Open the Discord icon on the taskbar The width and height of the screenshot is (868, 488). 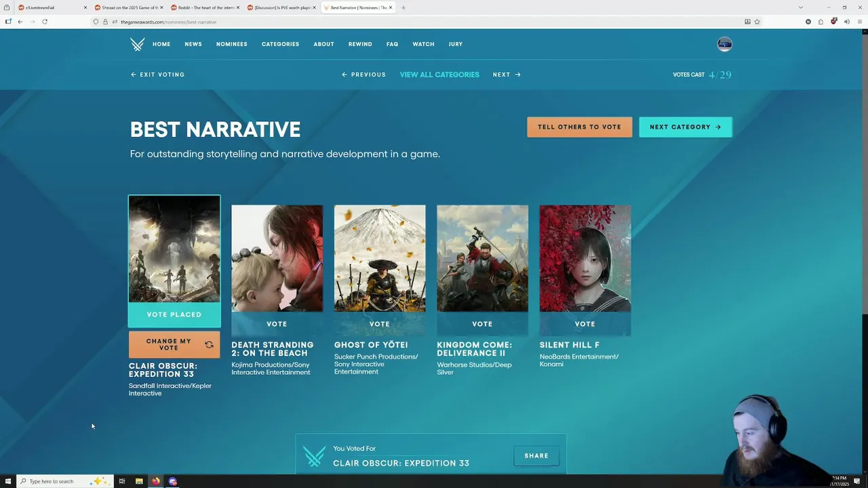tap(173, 481)
